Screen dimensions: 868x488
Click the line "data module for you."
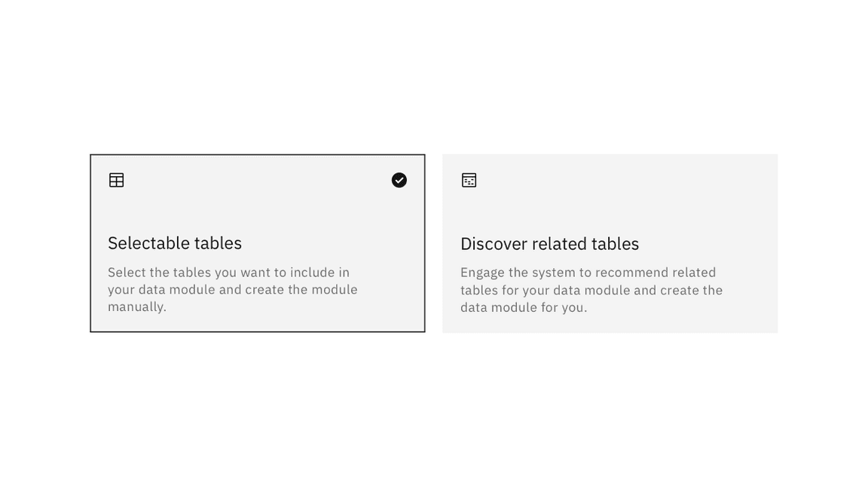pyautogui.click(x=524, y=307)
